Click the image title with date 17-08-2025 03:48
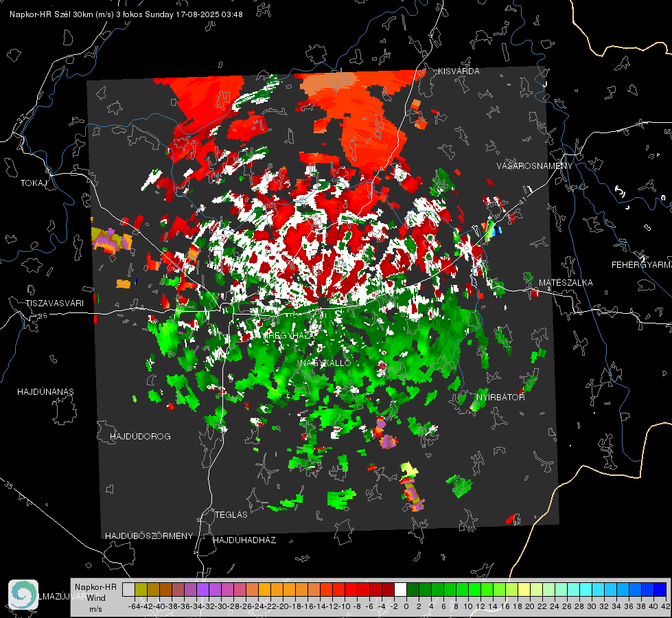This screenshot has width=672, height=618. click(126, 14)
